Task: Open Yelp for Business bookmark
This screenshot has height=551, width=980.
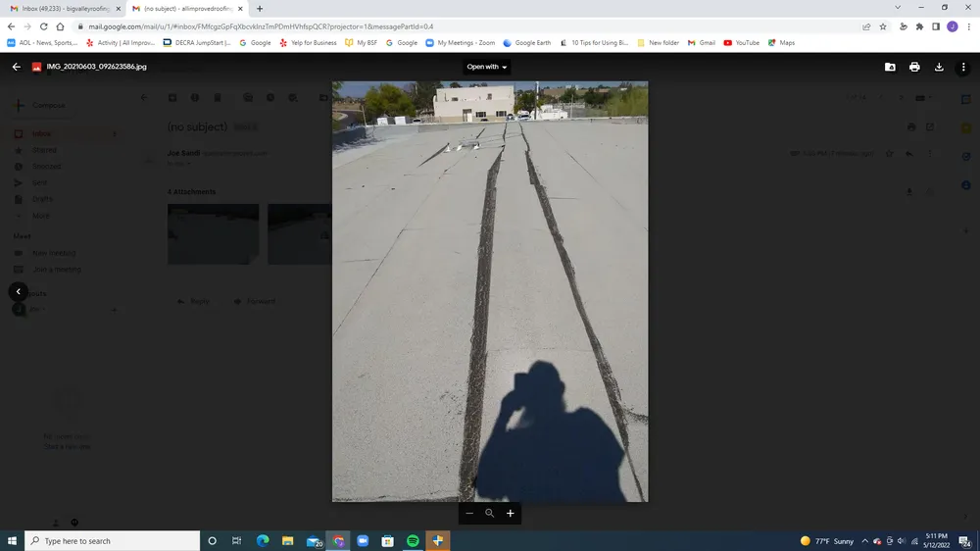Action: click(308, 42)
